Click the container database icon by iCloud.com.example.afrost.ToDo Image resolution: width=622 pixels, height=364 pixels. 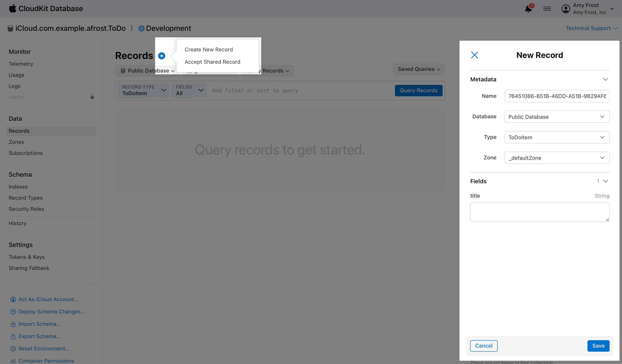tap(10, 28)
